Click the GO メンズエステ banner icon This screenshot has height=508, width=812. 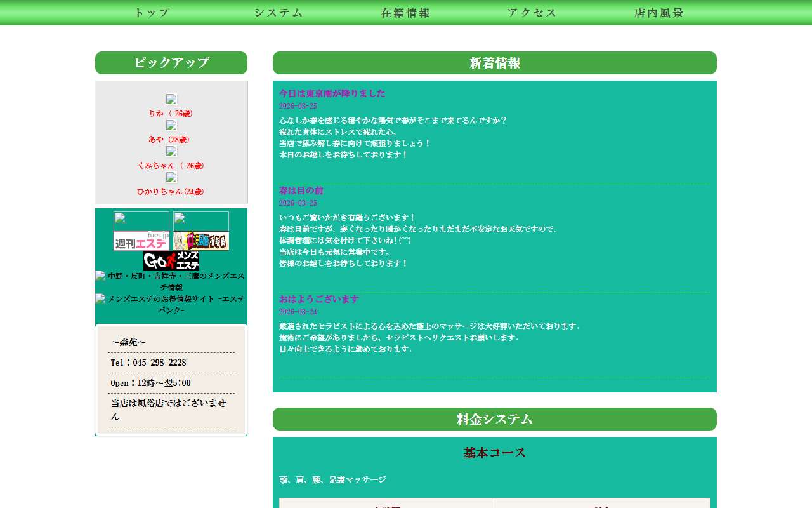(171, 260)
